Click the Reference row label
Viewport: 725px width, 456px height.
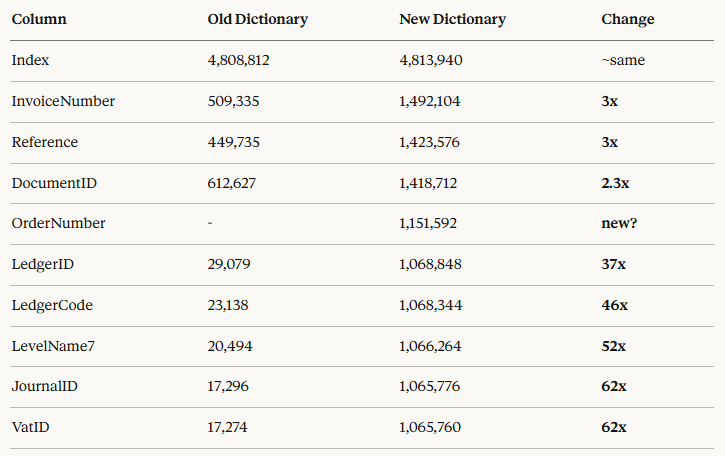pos(44,142)
